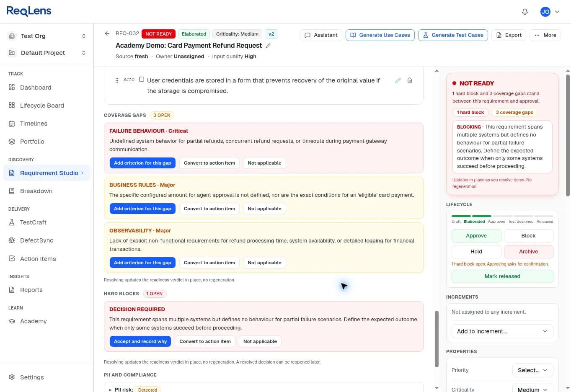571x392 pixels.
Task: Open the Criticality Medium dropdown
Action: tap(533, 389)
